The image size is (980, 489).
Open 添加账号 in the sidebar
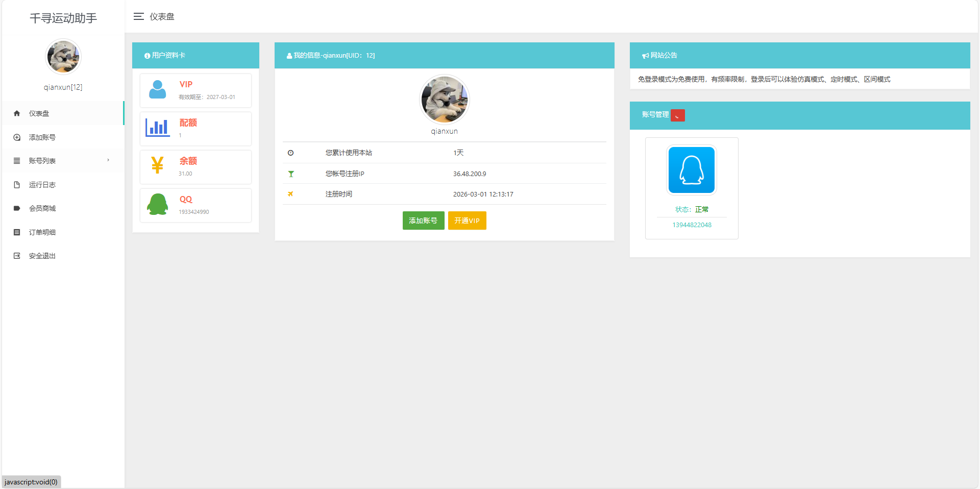(42, 137)
